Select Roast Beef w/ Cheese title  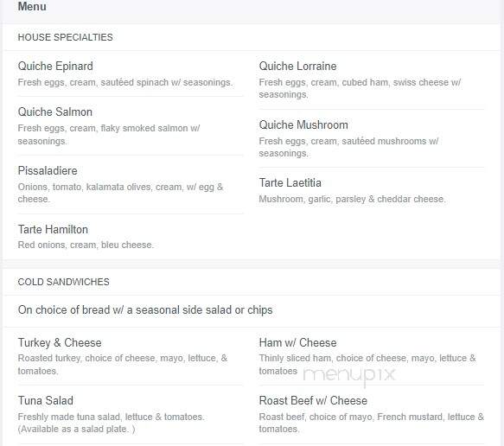[313, 401]
